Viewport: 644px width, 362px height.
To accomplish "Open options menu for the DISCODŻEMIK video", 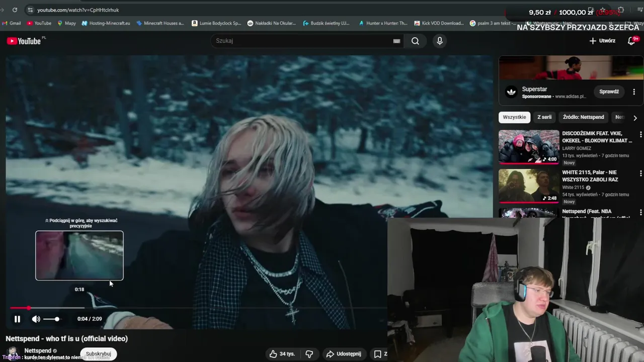I will pos(640,135).
